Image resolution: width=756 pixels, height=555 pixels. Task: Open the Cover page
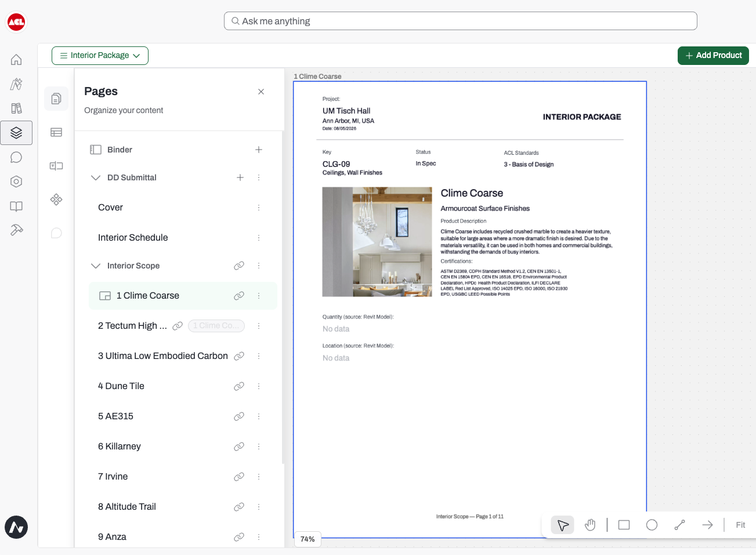click(110, 208)
